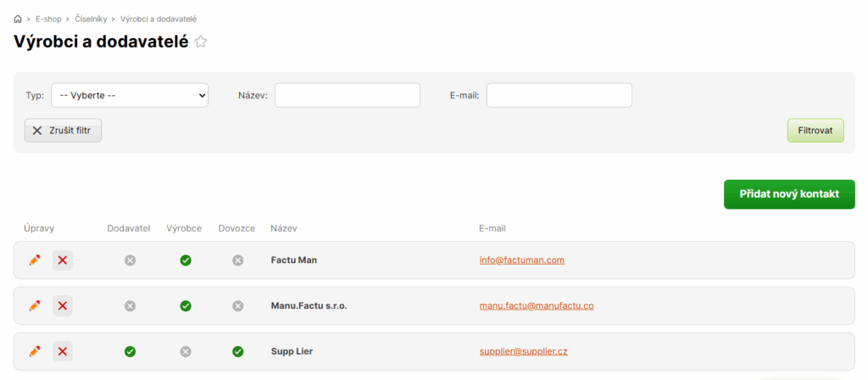Go to home via breadcrumb house icon

click(18, 20)
